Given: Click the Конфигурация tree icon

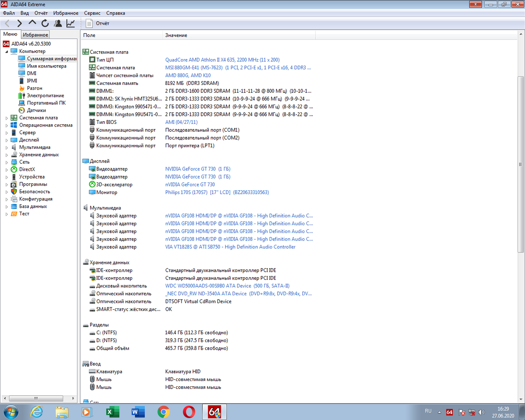Looking at the screenshot, I should click(x=14, y=199).
